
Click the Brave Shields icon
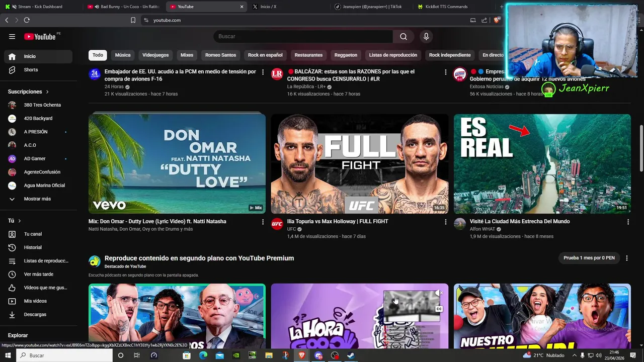click(497, 20)
